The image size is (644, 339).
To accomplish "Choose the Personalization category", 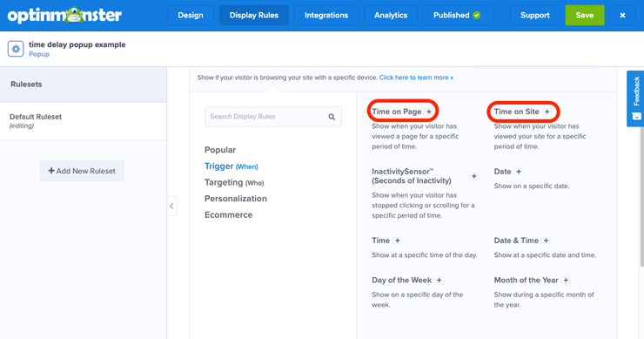I will pos(236,199).
